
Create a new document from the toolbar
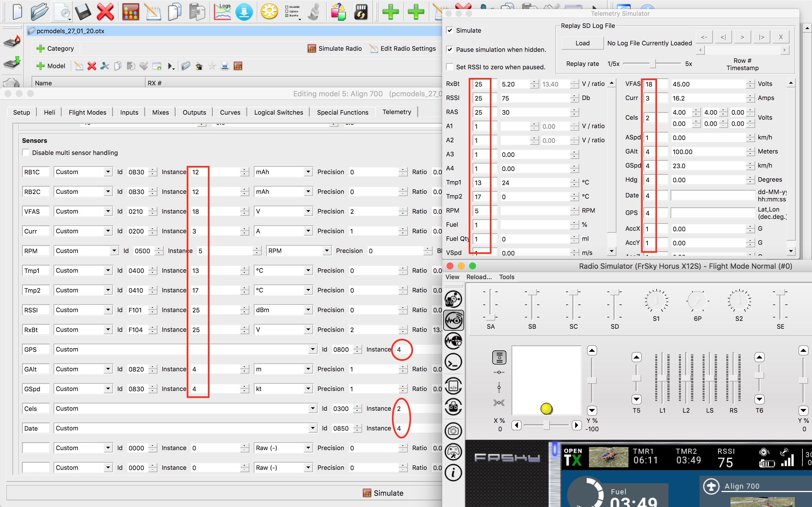[17, 12]
